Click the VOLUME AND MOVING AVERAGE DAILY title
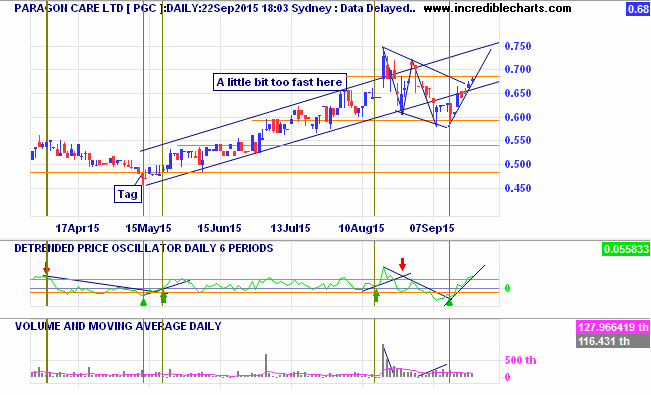This screenshot has height=395, width=651. click(118, 326)
